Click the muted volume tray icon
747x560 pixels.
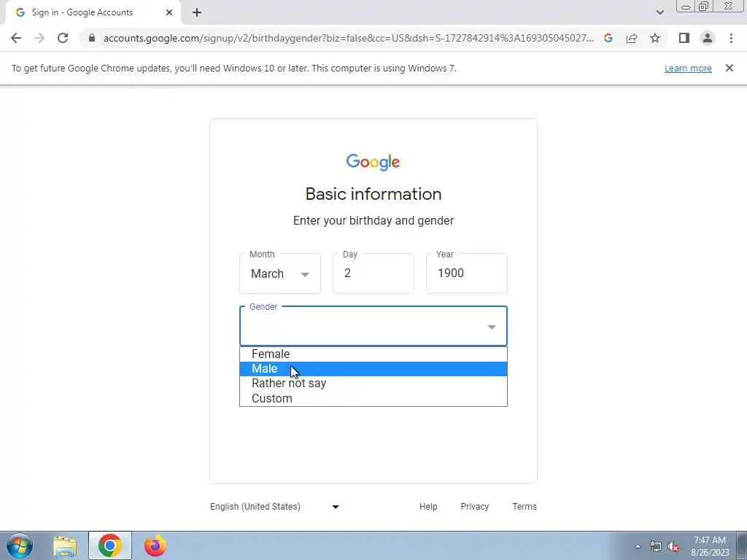[673, 547]
